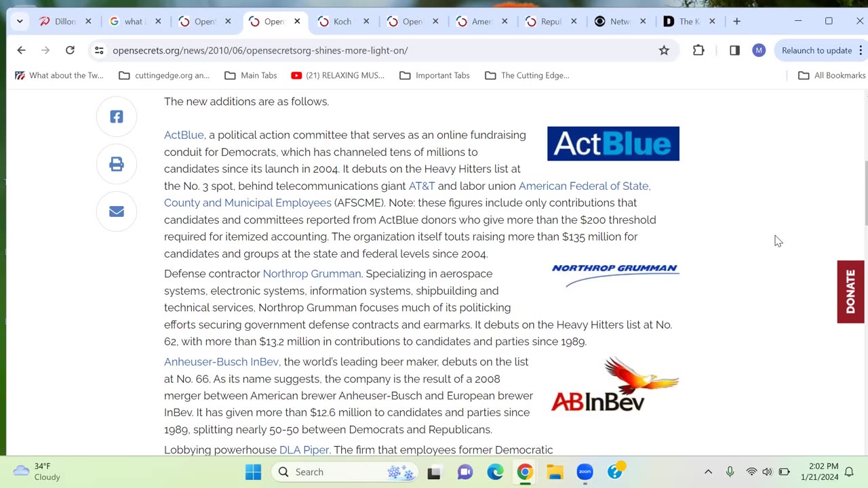Open volume control in system tray

(x=767, y=472)
